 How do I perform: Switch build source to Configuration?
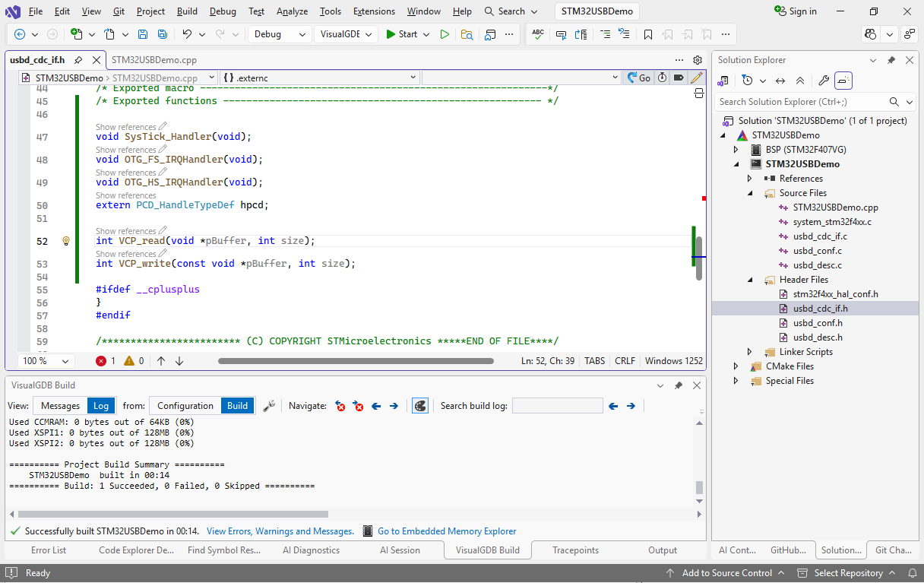[x=185, y=406]
